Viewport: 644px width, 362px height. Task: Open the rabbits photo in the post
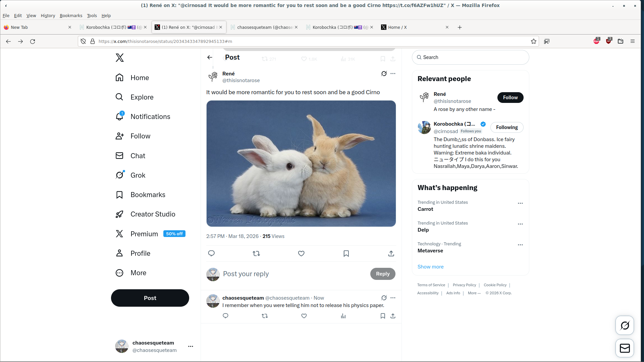point(301,164)
